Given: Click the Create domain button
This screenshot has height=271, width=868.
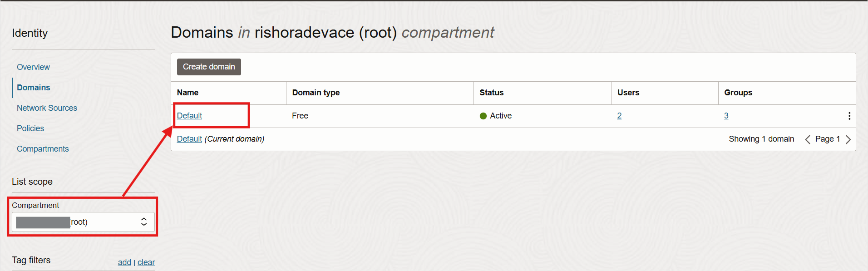Looking at the screenshot, I should click(208, 67).
